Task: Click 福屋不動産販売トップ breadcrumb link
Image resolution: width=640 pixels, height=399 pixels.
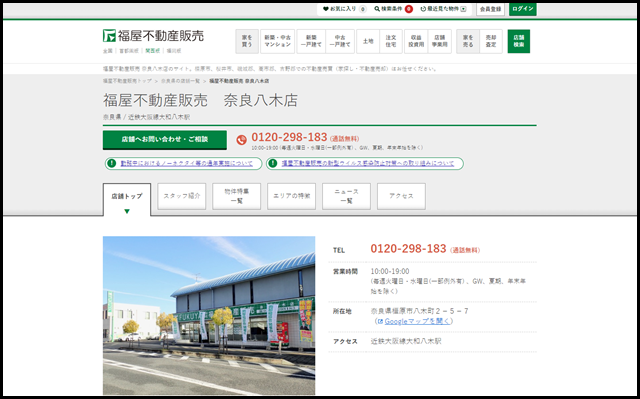Action: tap(127, 81)
